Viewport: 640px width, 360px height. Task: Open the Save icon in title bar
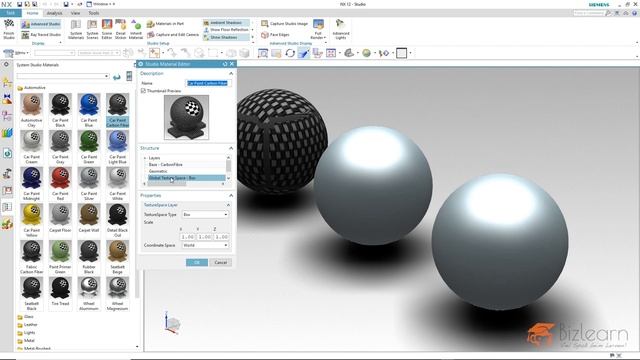(19, 4)
